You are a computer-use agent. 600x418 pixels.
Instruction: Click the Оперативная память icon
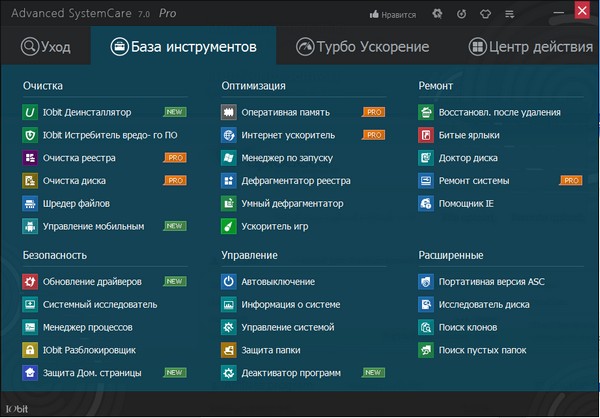point(229,112)
